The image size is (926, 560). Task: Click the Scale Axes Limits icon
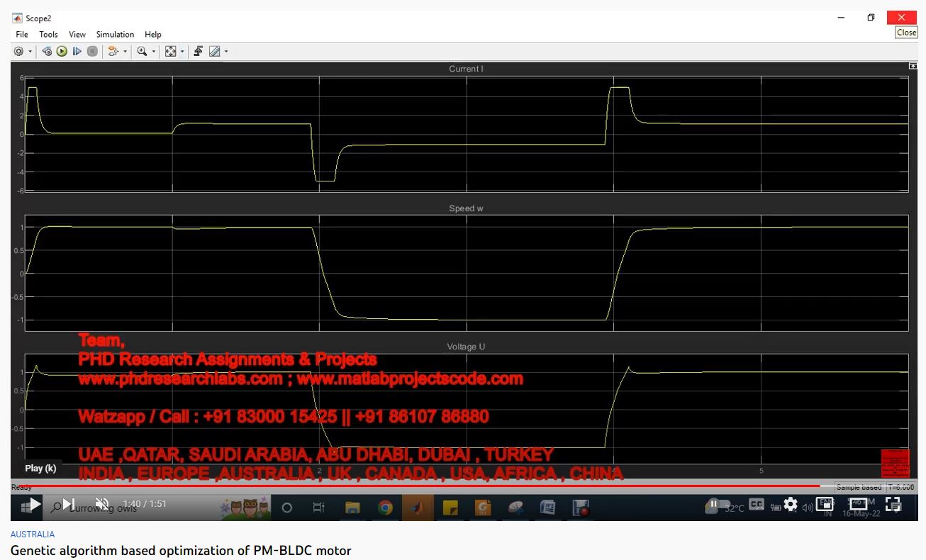click(170, 52)
